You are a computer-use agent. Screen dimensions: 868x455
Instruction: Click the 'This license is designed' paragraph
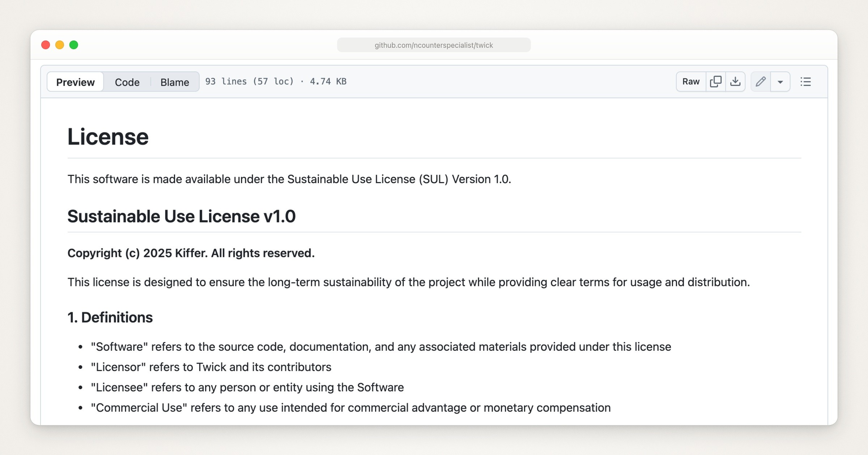click(x=409, y=282)
